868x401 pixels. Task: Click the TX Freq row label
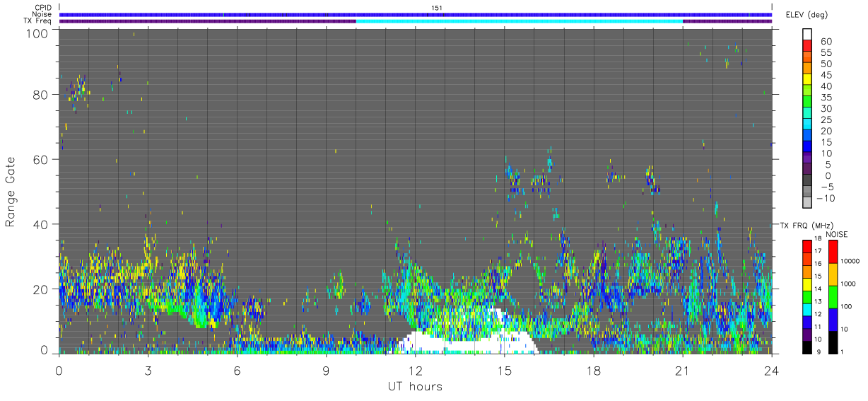[38, 21]
